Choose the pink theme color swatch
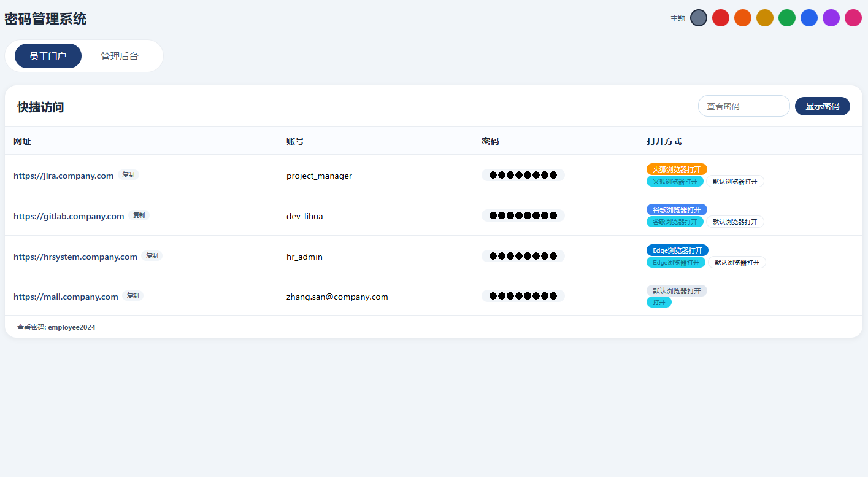868x477 pixels. click(x=853, y=18)
